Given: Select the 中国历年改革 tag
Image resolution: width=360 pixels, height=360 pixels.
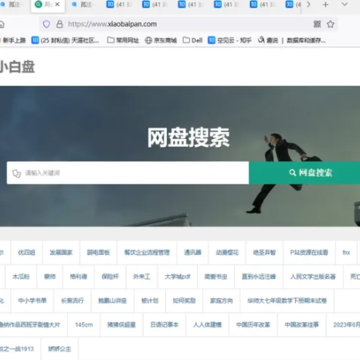Looking at the screenshot, I should [253, 325].
